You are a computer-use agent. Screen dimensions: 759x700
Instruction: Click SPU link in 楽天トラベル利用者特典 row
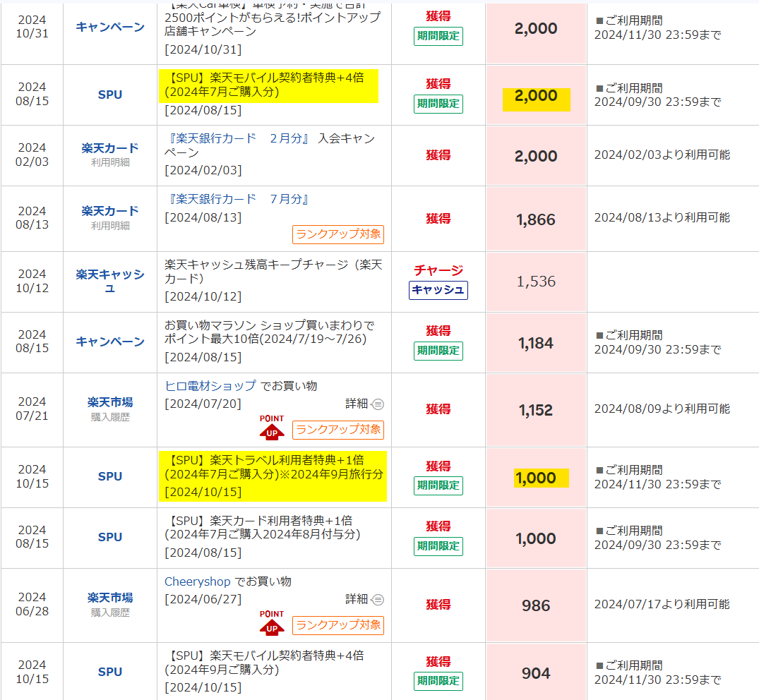tap(110, 476)
